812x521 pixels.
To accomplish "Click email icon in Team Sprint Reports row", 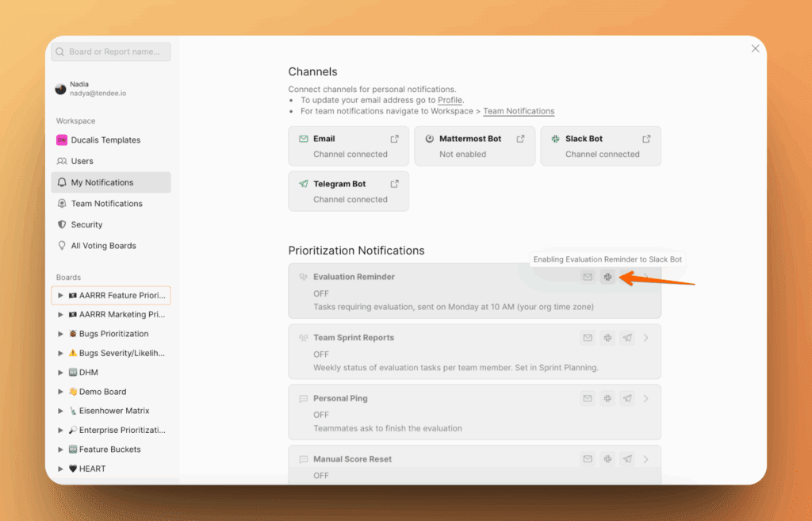I will tap(588, 338).
